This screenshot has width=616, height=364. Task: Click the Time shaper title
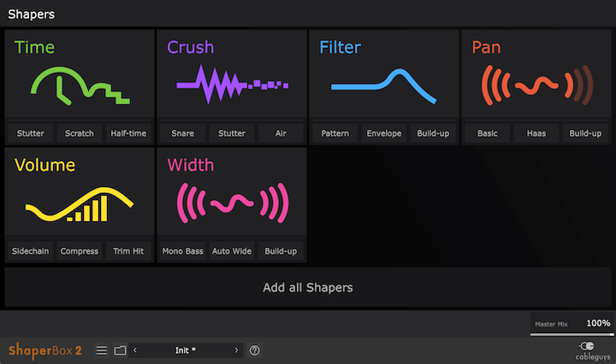34,48
